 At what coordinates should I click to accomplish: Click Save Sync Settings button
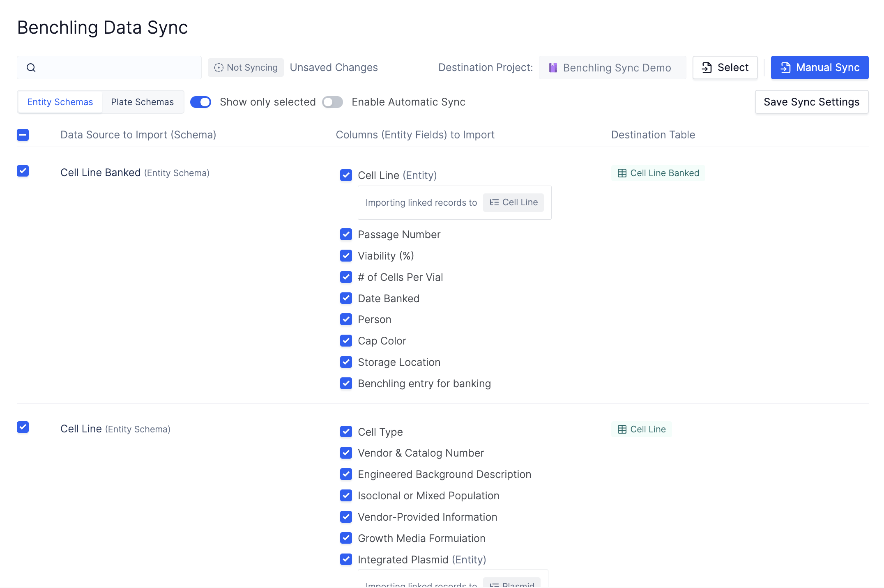click(812, 102)
